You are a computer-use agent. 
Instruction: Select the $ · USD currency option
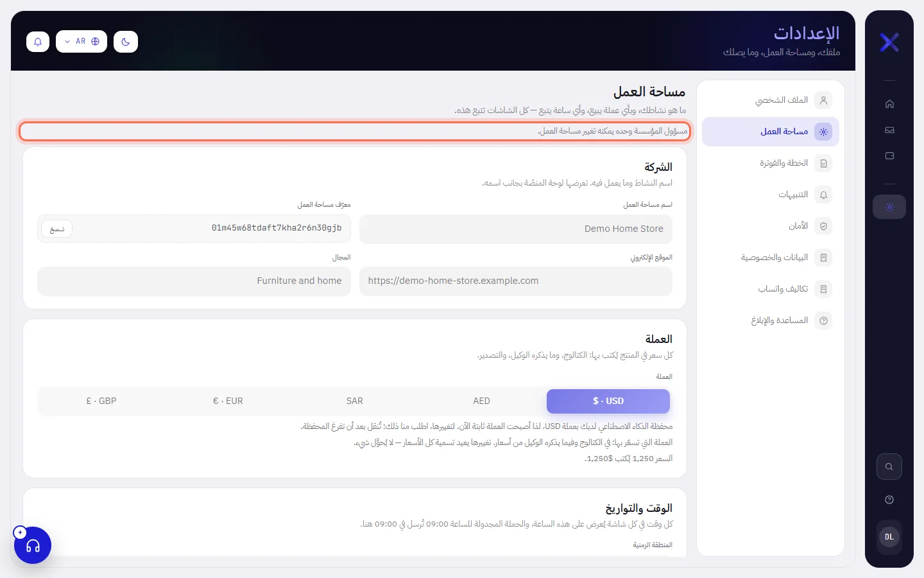pyautogui.click(x=608, y=401)
